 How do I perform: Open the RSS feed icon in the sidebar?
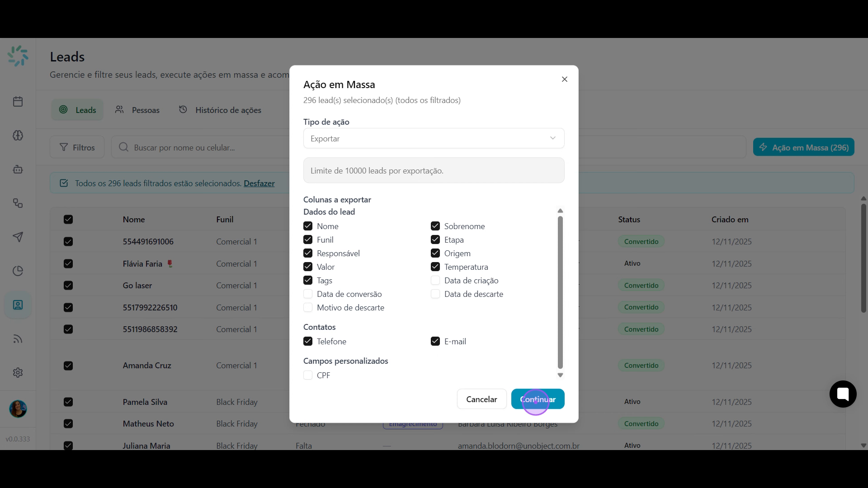coord(18,339)
